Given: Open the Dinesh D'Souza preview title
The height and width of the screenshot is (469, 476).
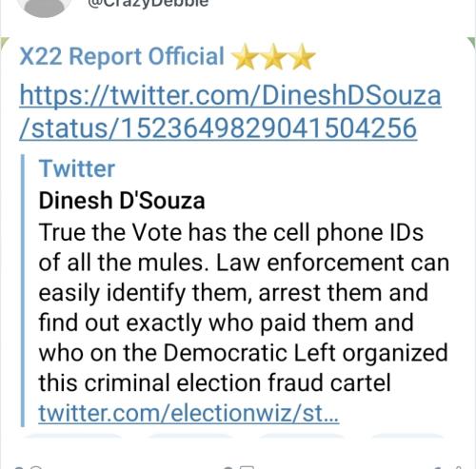Looking at the screenshot, I should point(122,201).
